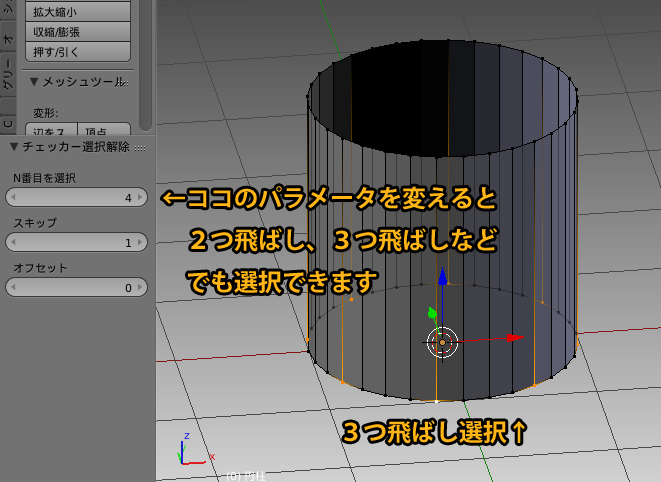Click the 押す/引く button

point(78,51)
